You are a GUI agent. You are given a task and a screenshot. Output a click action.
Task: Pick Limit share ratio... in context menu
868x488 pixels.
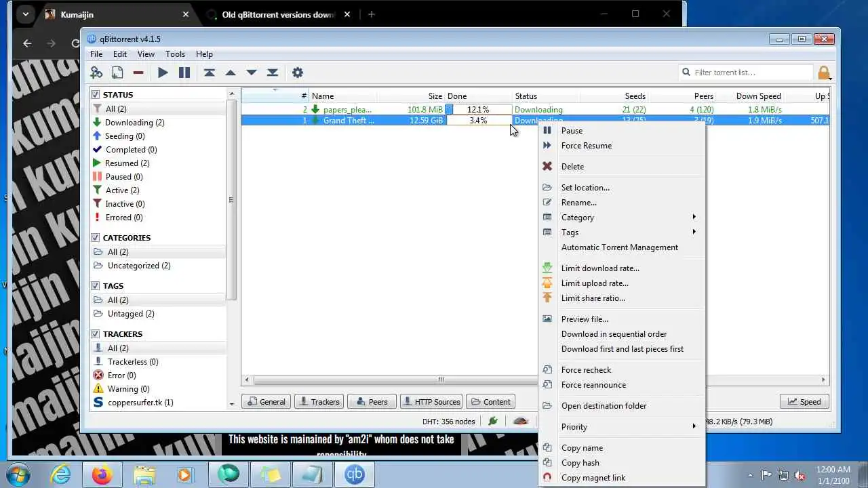[593, 298]
